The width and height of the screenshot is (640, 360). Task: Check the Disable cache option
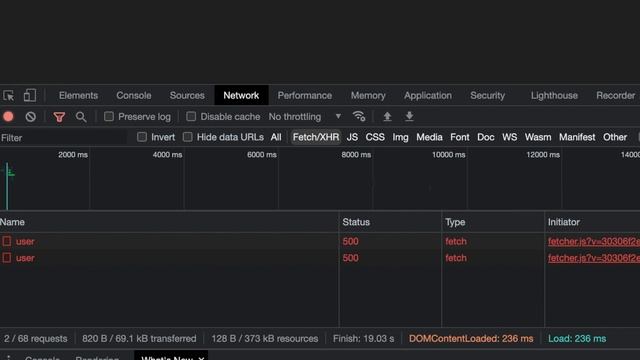click(191, 116)
